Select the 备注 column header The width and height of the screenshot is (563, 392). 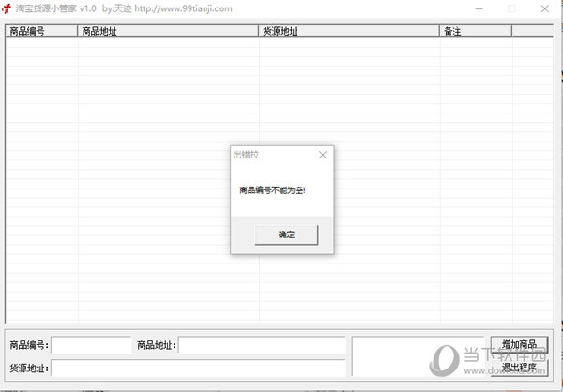476,31
